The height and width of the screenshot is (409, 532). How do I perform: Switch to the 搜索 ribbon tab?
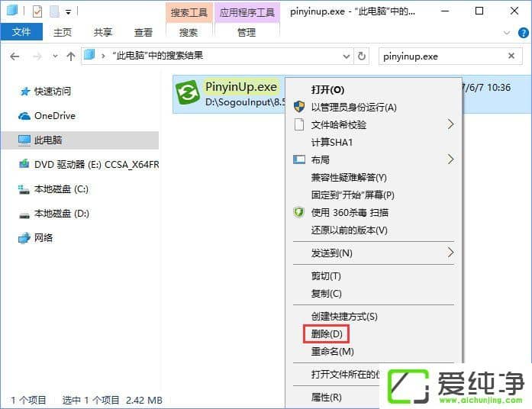tap(189, 32)
